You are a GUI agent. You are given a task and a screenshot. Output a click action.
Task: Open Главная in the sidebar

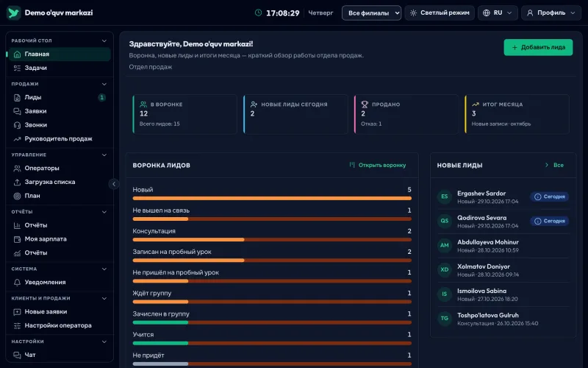pyautogui.click(x=60, y=54)
